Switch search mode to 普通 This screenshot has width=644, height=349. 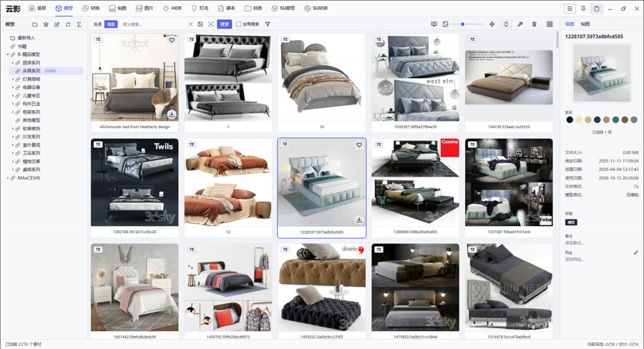click(x=98, y=24)
